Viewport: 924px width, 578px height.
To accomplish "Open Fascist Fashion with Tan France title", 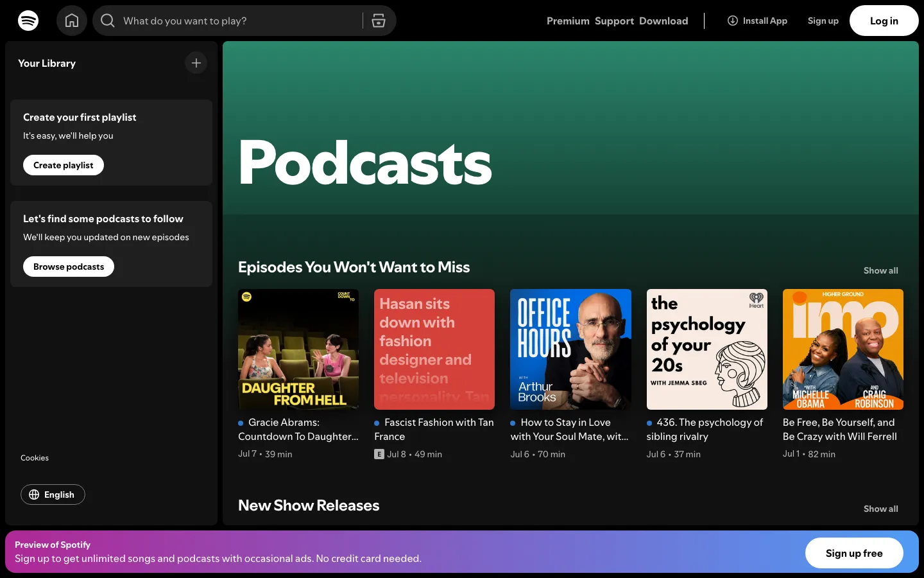I will click(x=434, y=429).
